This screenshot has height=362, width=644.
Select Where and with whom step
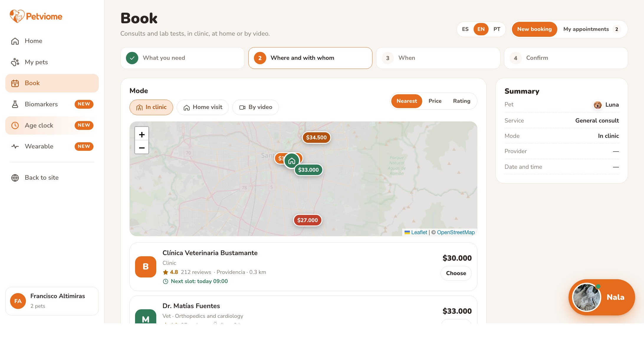(310, 58)
